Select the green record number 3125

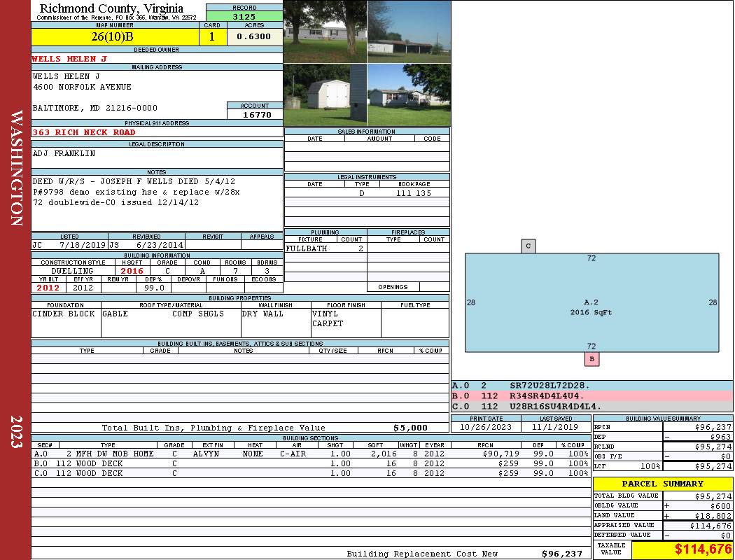pyautogui.click(x=244, y=16)
